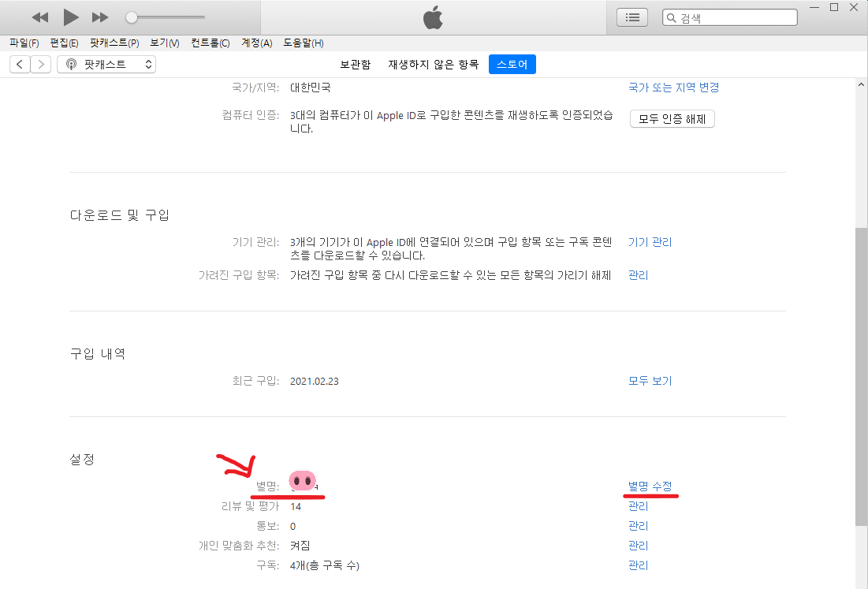Open the 파일(F) menu

coord(24,43)
